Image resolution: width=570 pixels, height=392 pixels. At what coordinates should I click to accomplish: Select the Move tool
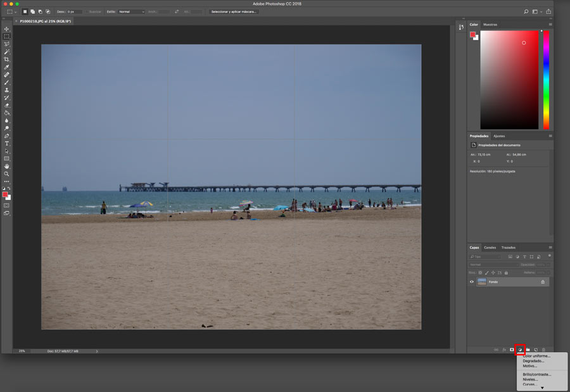click(x=7, y=29)
